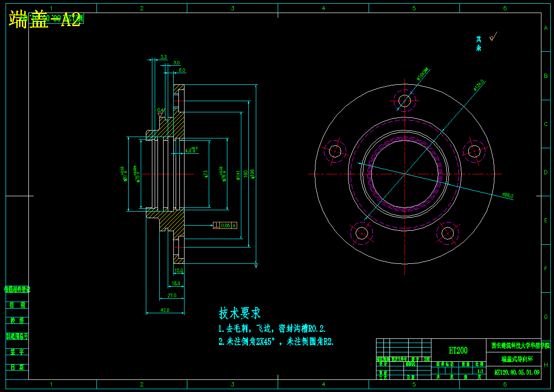Select the φ196 outer diameter dimension
Viewport: 554px width, 392px height.
point(252,174)
